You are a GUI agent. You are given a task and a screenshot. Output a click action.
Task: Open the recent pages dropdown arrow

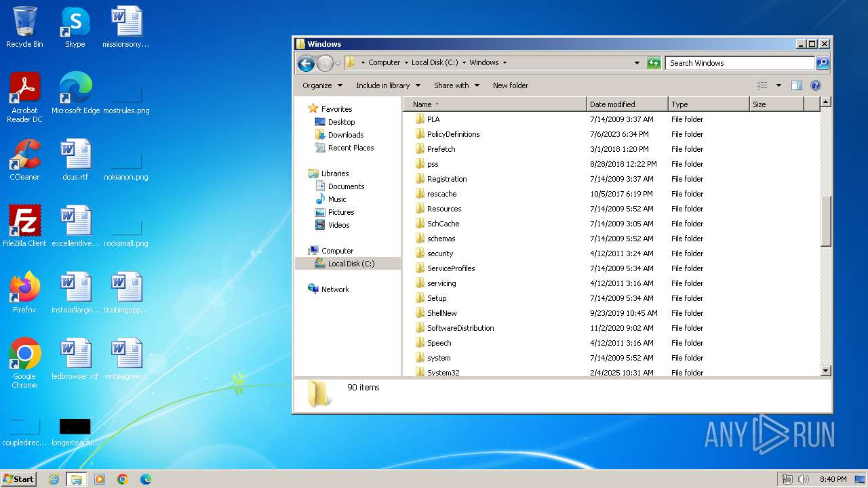click(338, 63)
